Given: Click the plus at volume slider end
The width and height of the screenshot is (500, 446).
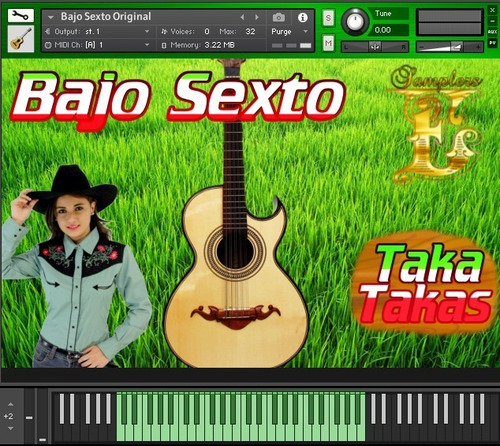Looking at the screenshot, I should pyautogui.click(x=478, y=47).
